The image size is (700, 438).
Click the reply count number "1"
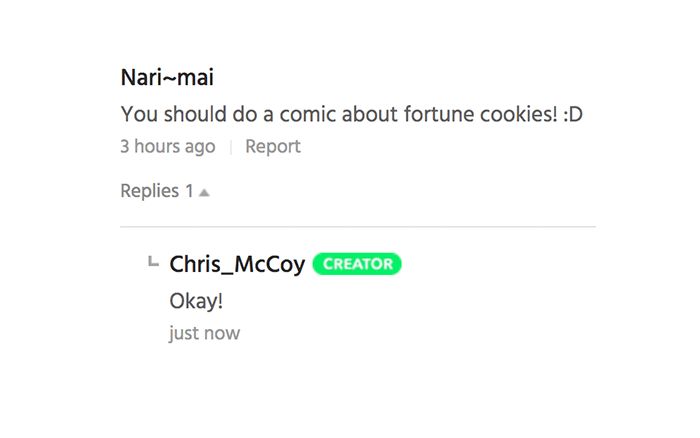tap(189, 191)
